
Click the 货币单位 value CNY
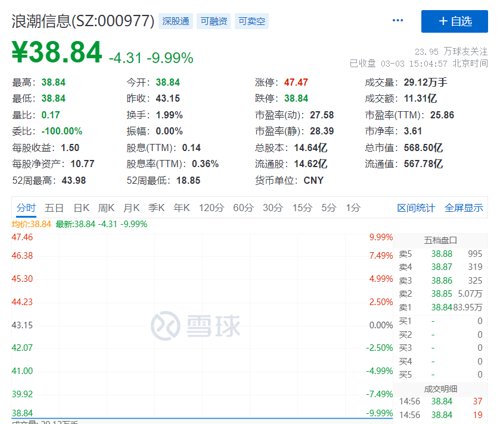pyautogui.click(x=313, y=181)
